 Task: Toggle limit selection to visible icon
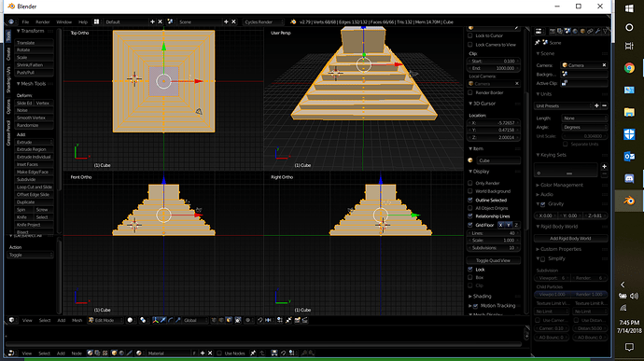point(238,320)
